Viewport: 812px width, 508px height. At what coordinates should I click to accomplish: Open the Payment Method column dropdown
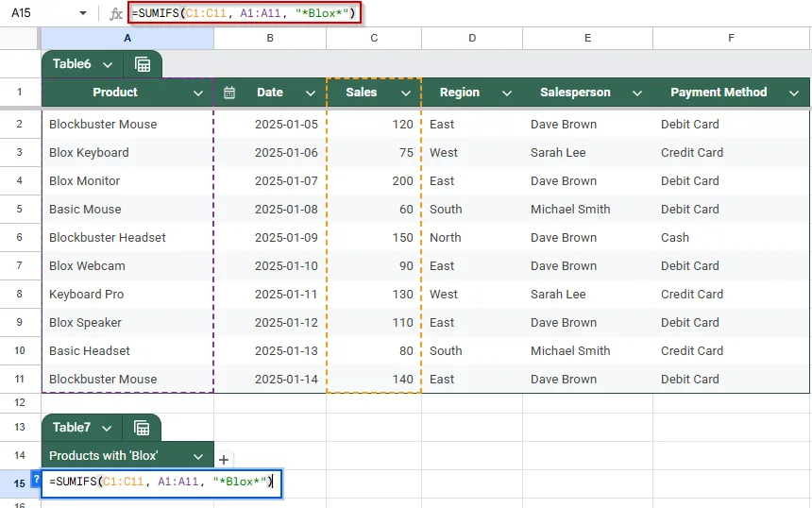click(x=793, y=93)
